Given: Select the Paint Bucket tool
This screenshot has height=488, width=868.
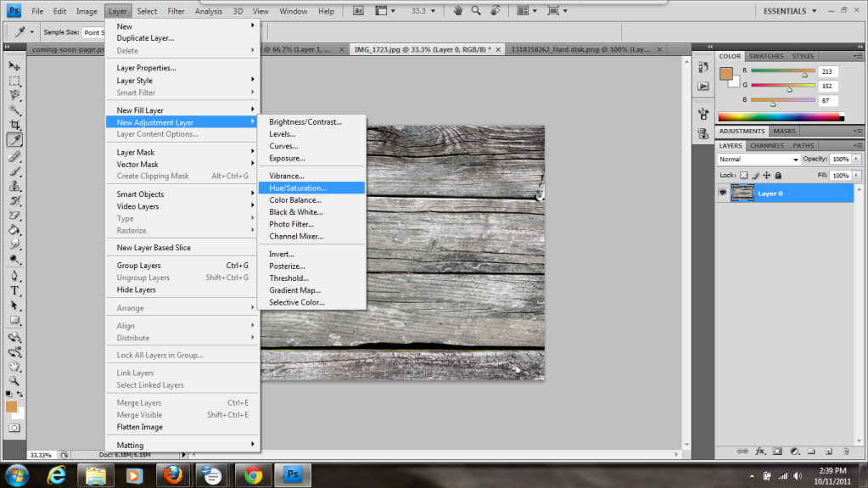Looking at the screenshot, I should [14, 230].
